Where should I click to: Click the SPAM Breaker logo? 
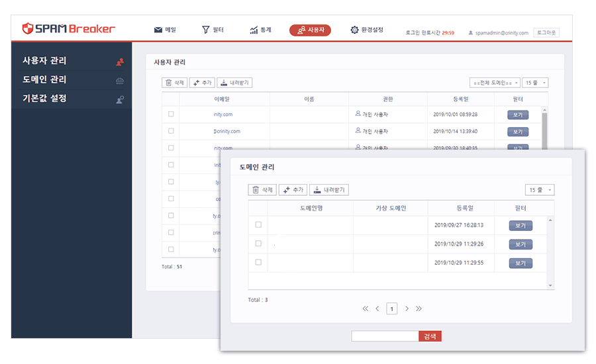coord(68,28)
